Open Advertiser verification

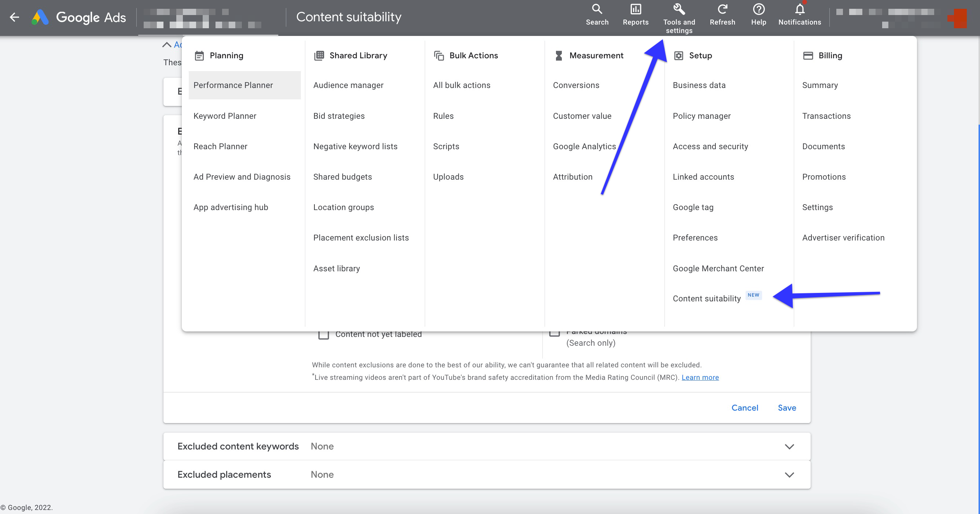pyautogui.click(x=843, y=238)
